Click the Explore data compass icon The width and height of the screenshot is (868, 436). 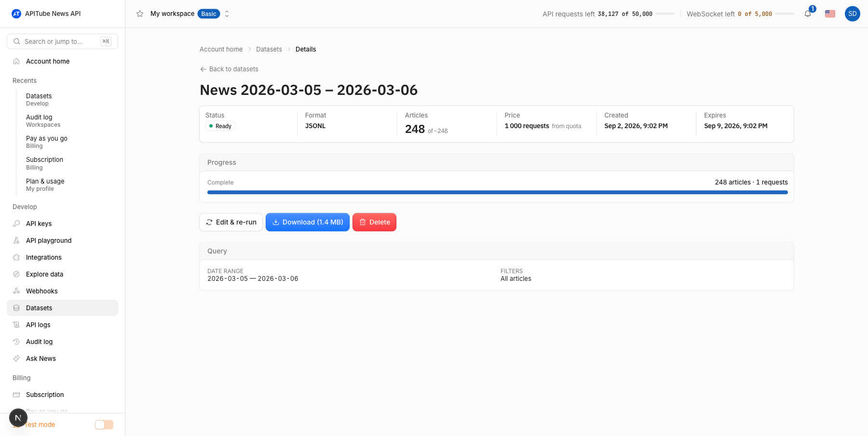[x=16, y=274]
